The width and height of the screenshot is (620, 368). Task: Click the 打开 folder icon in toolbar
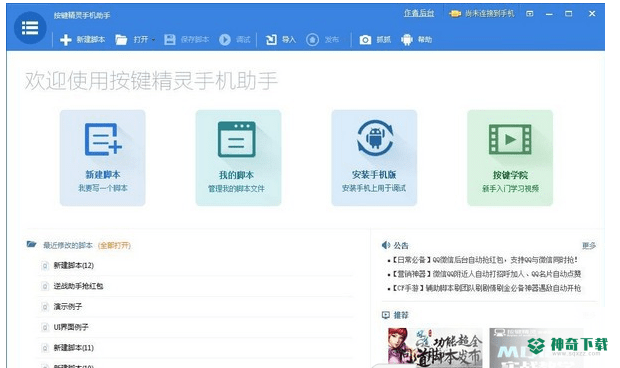[121, 40]
